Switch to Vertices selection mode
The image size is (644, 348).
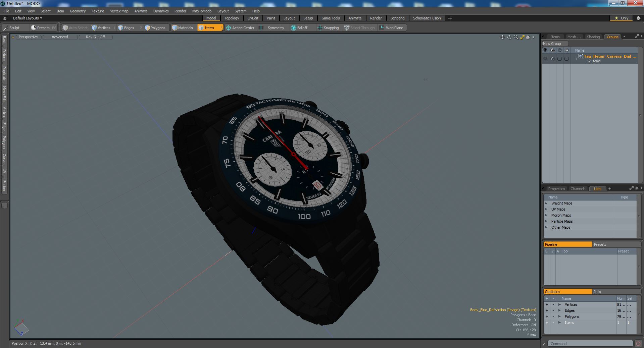(104, 28)
